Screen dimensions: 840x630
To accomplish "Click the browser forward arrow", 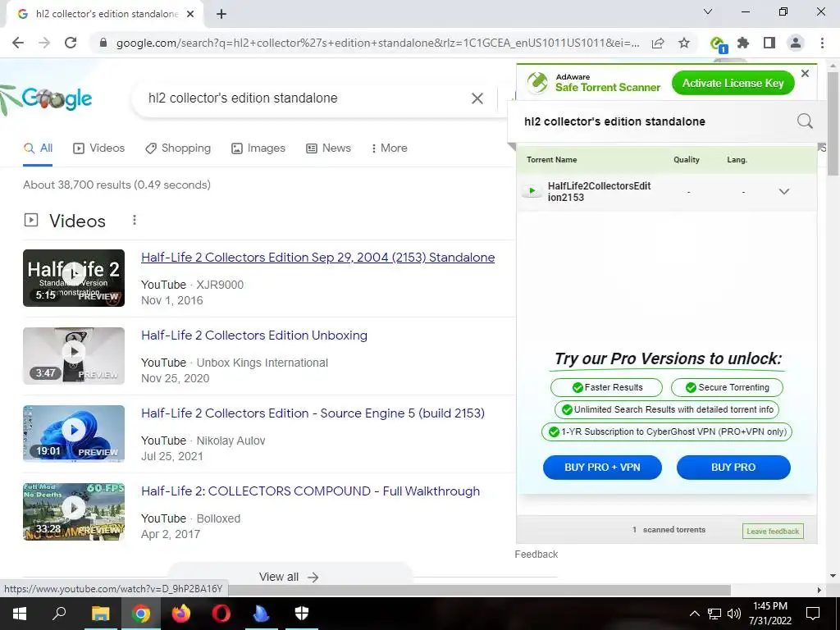I will tap(44, 43).
